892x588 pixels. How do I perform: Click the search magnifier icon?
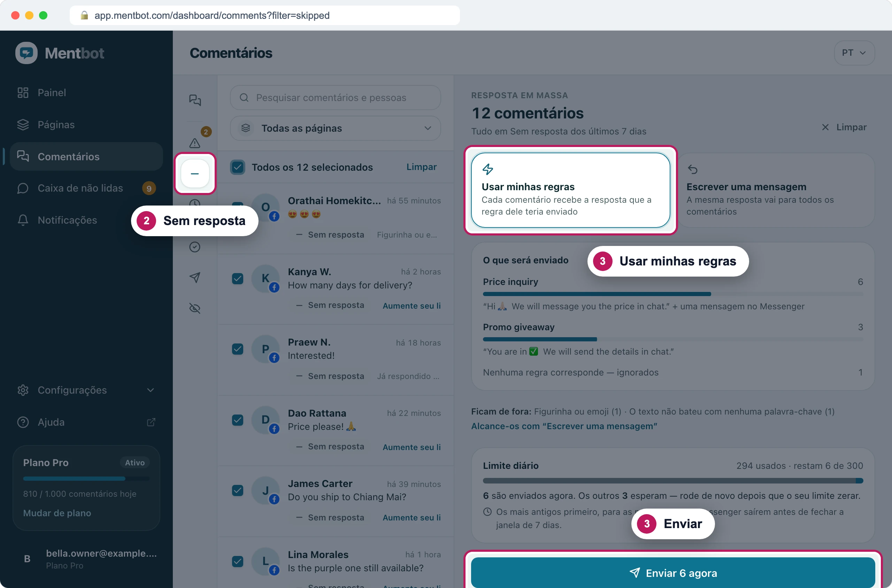pos(244,98)
